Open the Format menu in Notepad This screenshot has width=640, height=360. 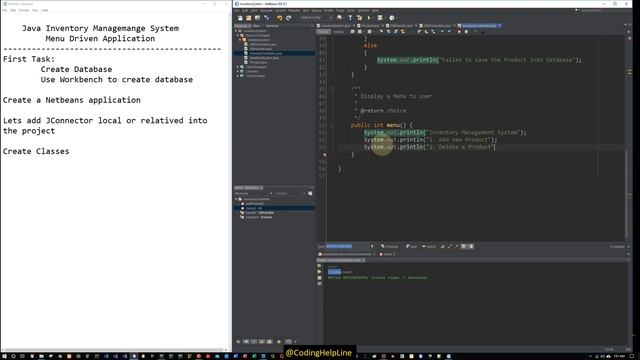(x=24, y=10)
